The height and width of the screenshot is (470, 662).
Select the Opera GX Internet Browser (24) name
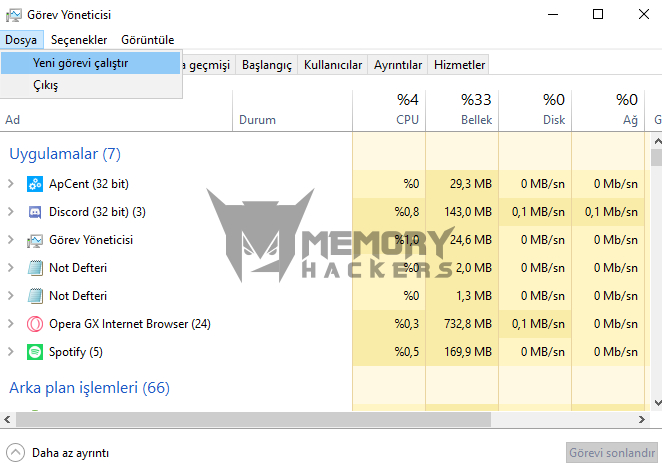(130, 324)
